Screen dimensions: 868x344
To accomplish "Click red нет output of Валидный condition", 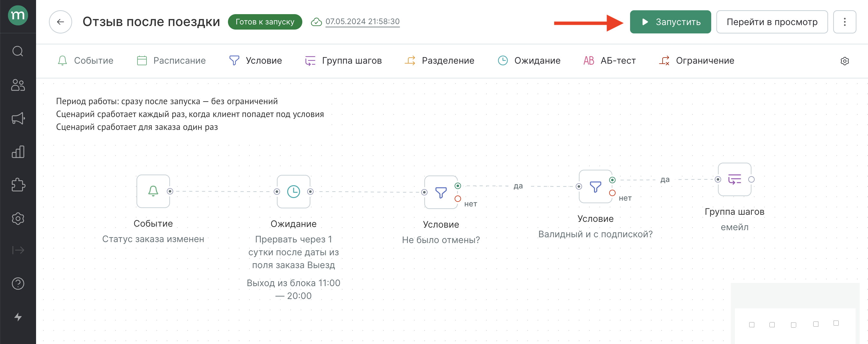I will (612, 193).
